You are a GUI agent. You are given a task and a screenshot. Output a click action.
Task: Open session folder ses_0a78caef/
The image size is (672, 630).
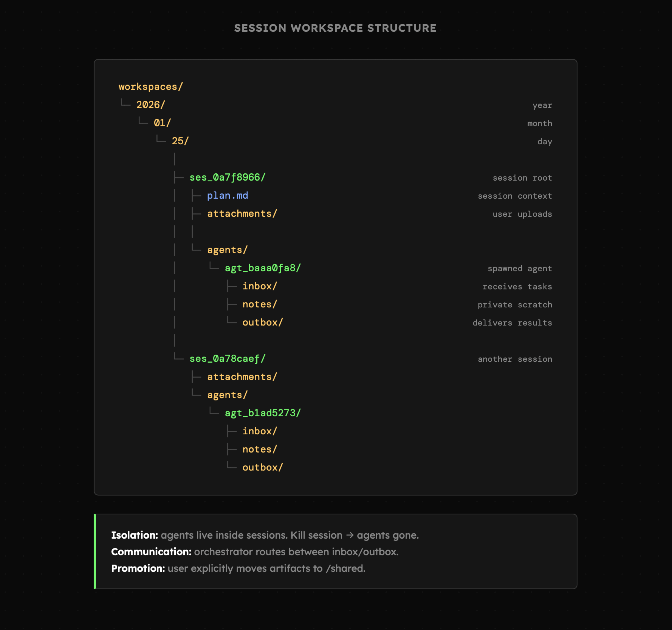pos(227,359)
